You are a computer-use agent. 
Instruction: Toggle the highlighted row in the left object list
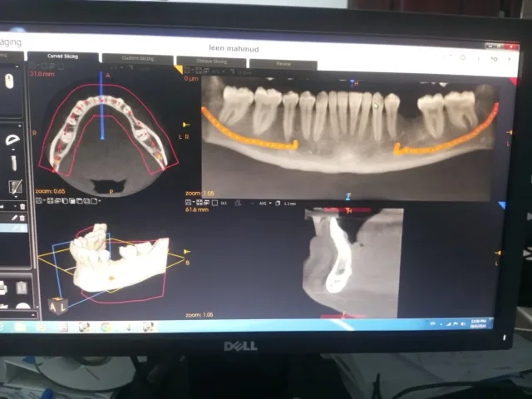[x=13, y=228]
